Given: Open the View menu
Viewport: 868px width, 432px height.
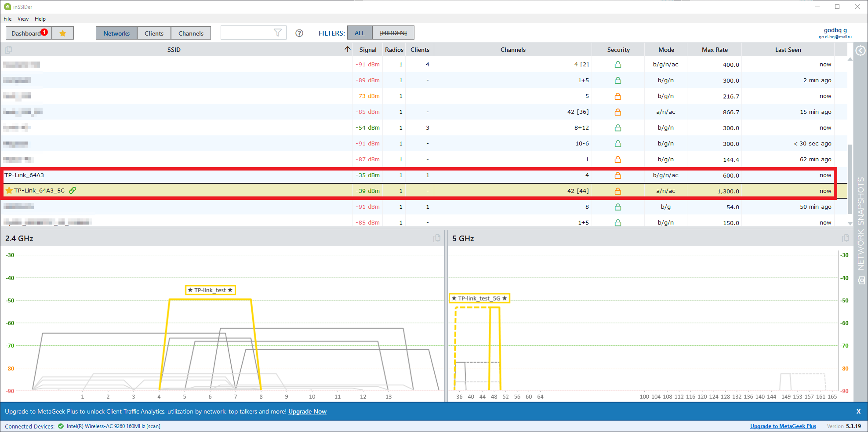Looking at the screenshot, I should click(x=23, y=19).
